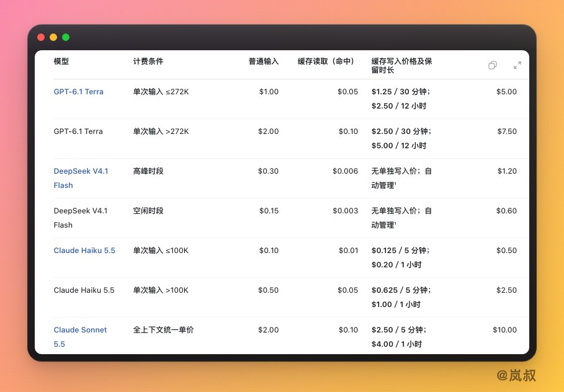Click the $1.20 last-column value
The height and width of the screenshot is (392, 564).
(x=507, y=171)
